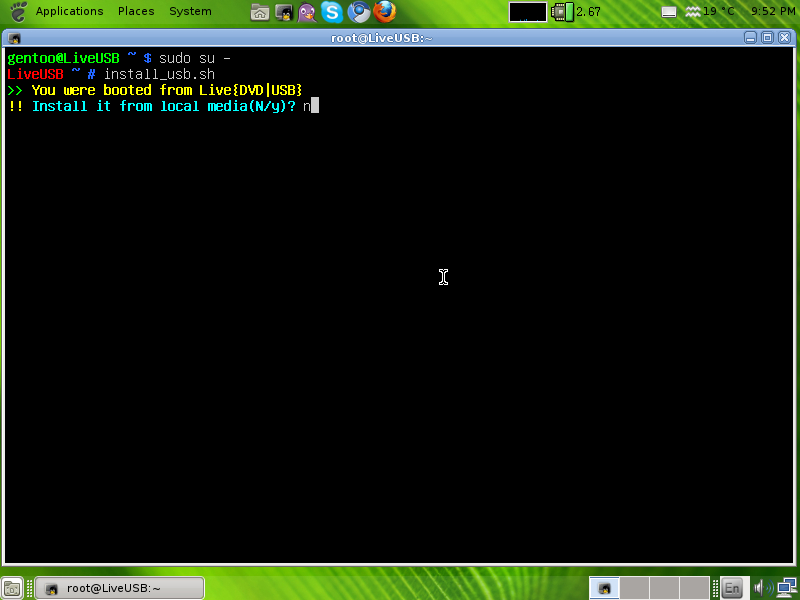Open the Applications menu
The width and height of the screenshot is (800, 600).
[68, 11]
